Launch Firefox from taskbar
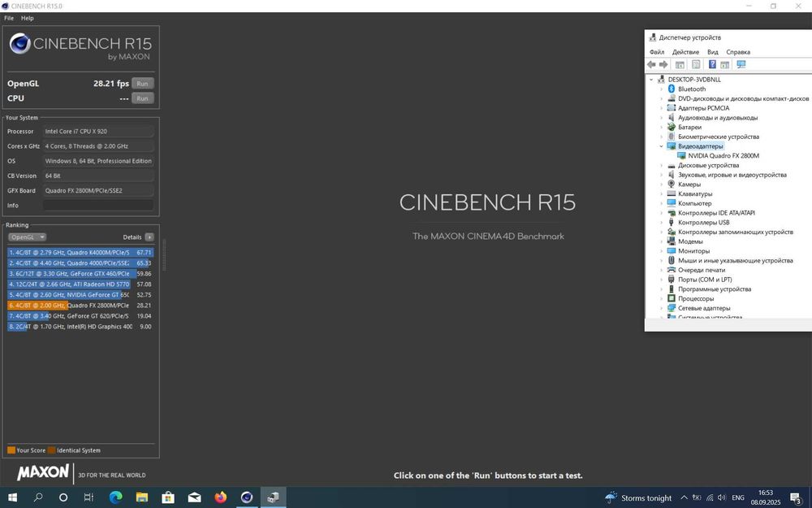The image size is (812, 508). coord(221,497)
